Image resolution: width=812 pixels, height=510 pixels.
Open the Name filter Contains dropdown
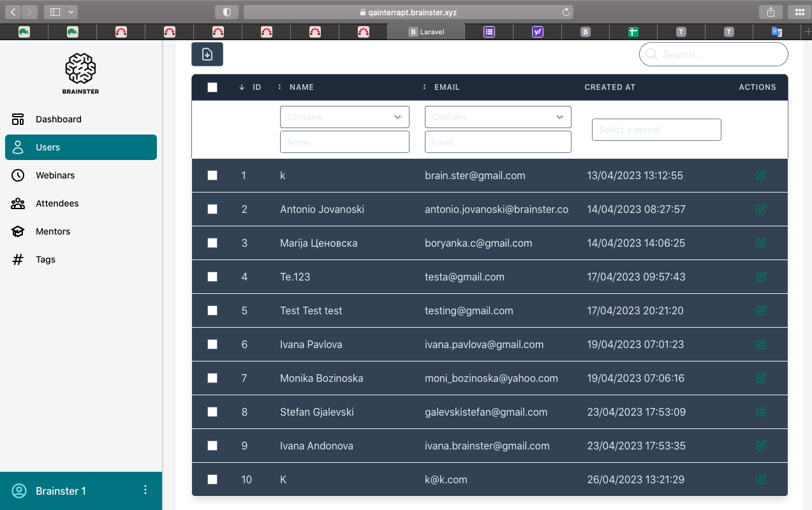pos(344,117)
